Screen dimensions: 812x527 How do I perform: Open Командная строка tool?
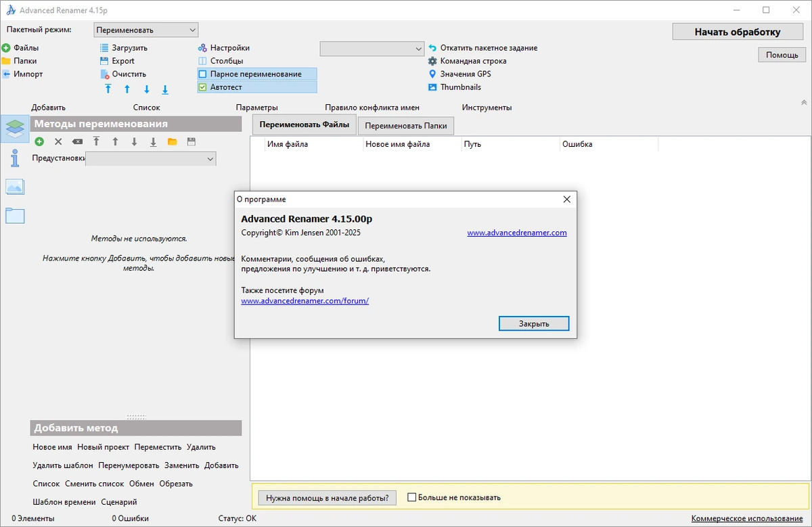(x=468, y=61)
